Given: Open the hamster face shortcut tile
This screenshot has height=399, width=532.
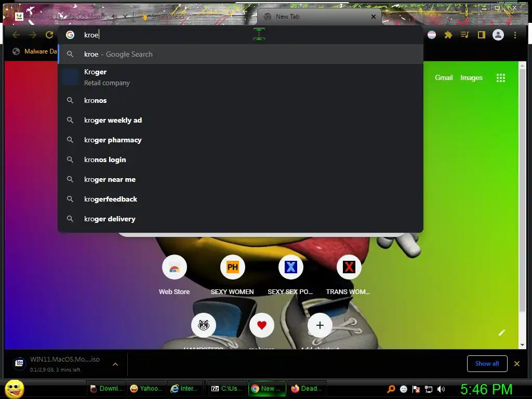Looking at the screenshot, I should 204,325.
